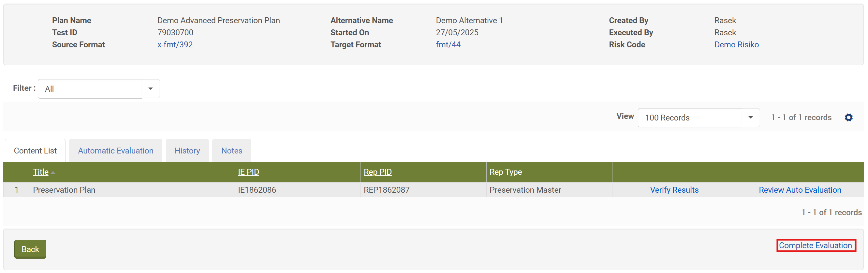Select the Content List tab
Screen dimensions: 868x273
point(35,151)
